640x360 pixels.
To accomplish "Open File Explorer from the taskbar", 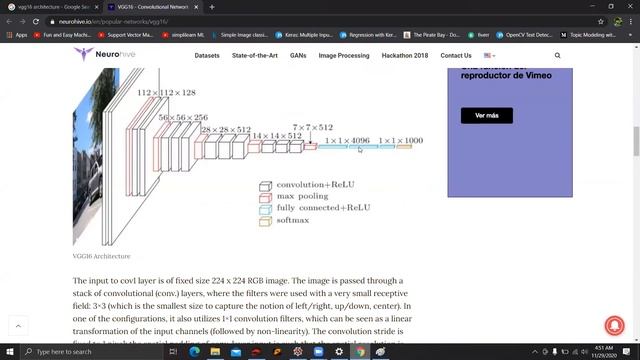I will [215, 351].
